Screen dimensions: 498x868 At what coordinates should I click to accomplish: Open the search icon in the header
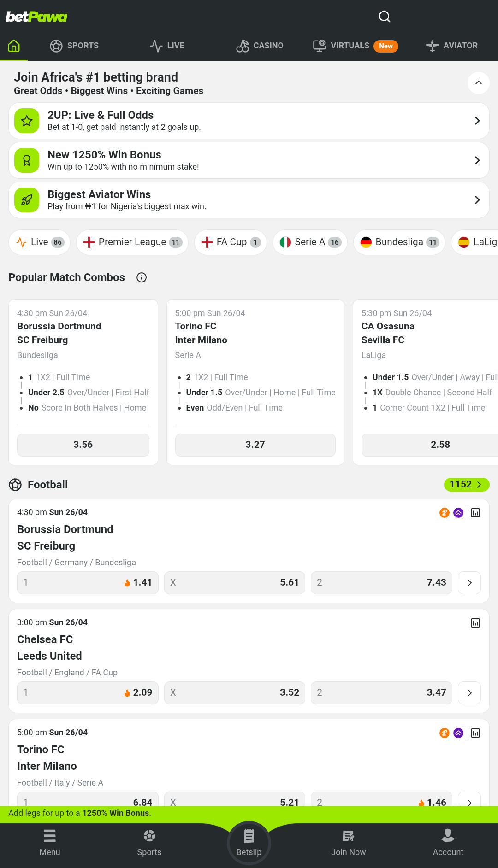pos(384,17)
